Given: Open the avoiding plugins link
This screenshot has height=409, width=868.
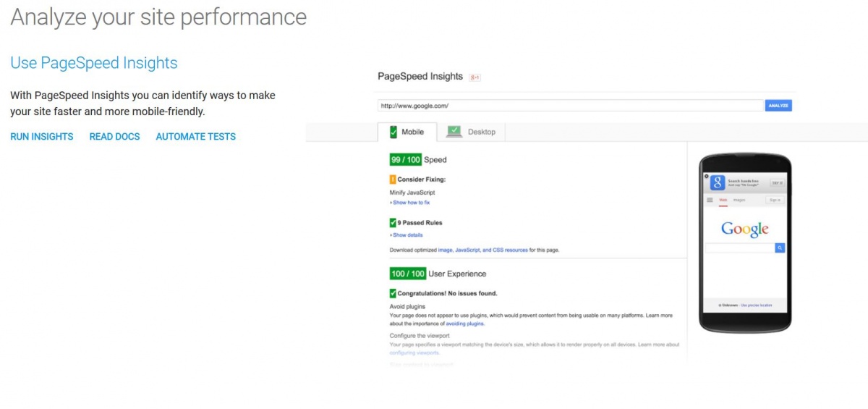Looking at the screenshot, I should (x=465, y=324).
